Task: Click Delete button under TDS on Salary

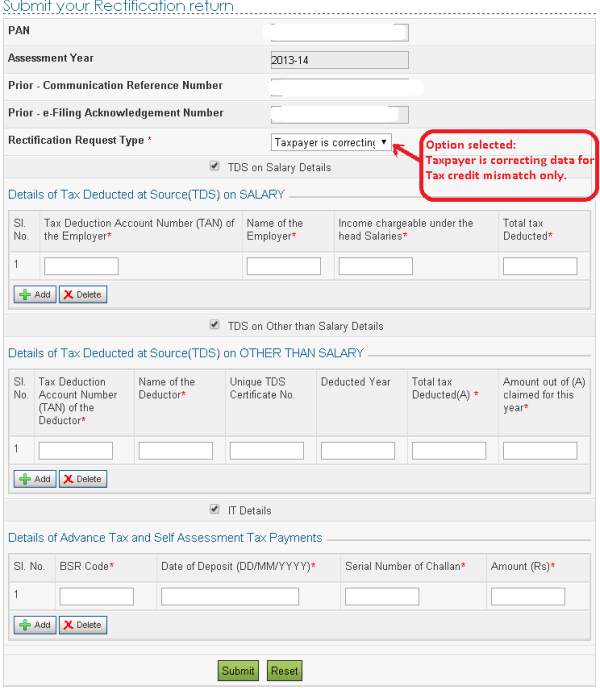Action: tap(82, 295)
